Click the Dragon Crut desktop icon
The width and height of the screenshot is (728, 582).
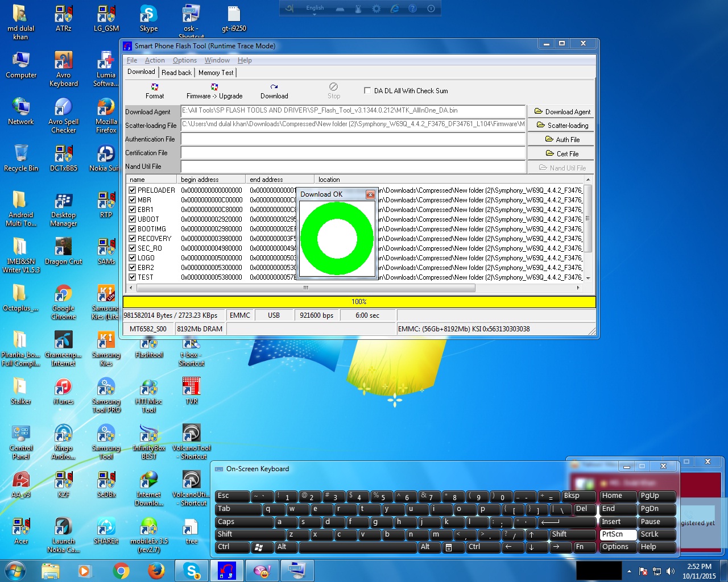tap(63, 251)
